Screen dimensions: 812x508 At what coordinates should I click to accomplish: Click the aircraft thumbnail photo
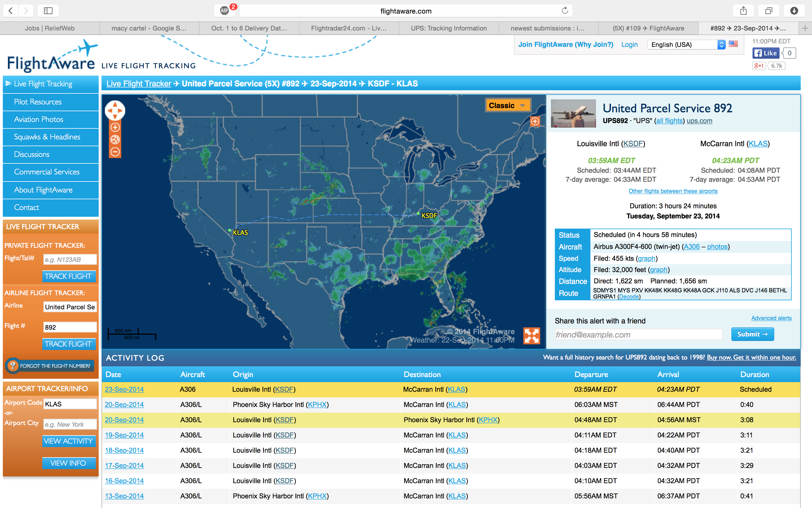[x=573, y=113]
